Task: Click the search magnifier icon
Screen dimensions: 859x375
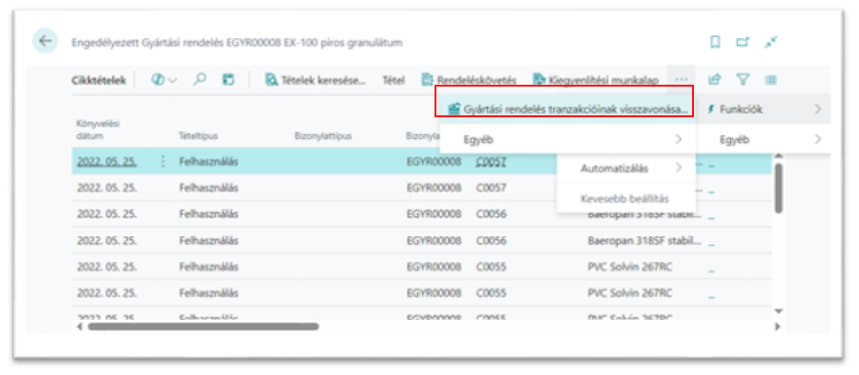Action: tap(200, 80)
